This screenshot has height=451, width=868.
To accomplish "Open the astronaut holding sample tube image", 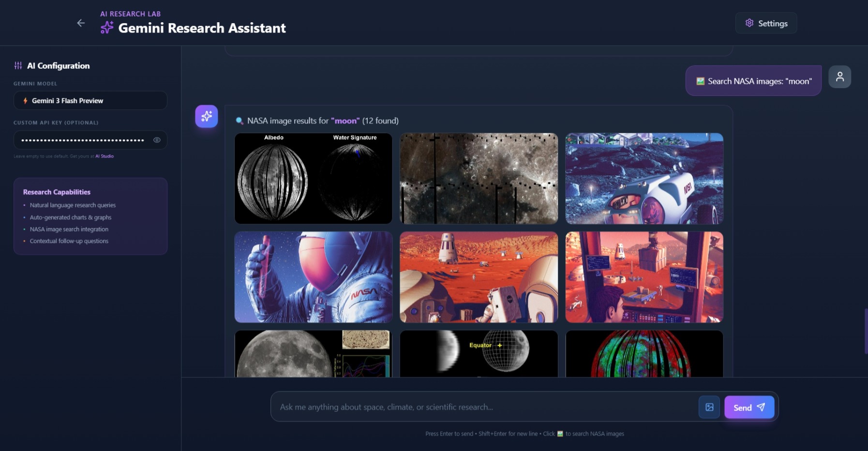I will point(314,277).
